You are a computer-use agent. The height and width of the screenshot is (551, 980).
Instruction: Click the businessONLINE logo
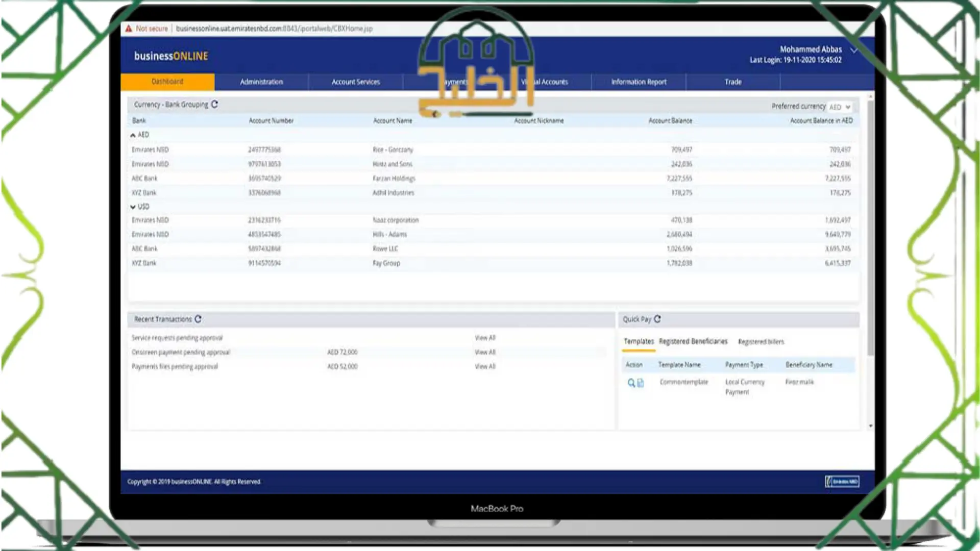(x=171, y=56)
